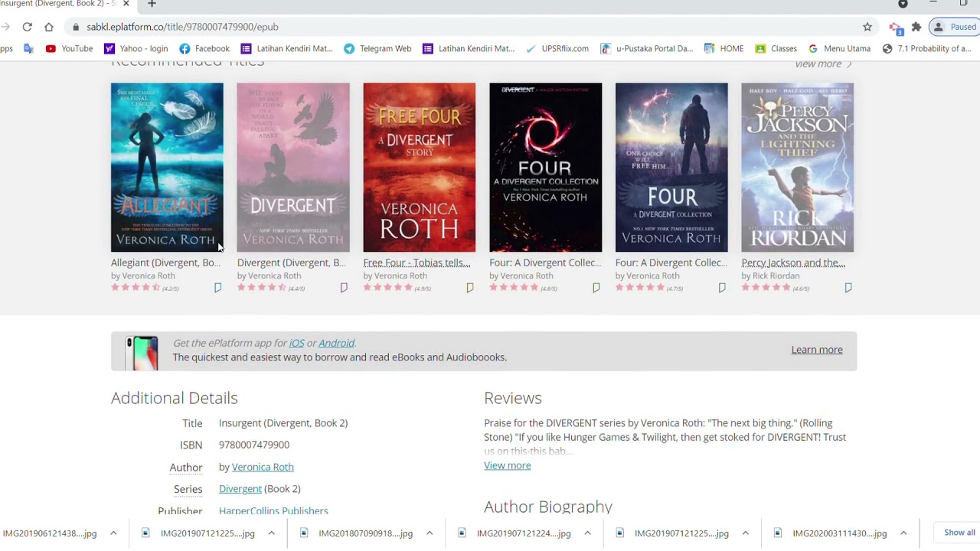
Task: Bookmark this page with the star icon
Action: [867, 27]
